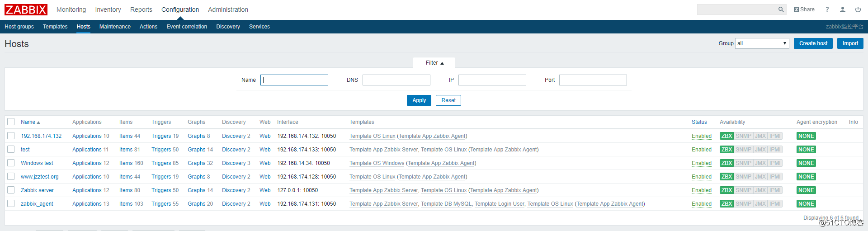Select checkbox for www.jzztest.org
This screenshot has width=868, height=231.
tap(11, 176)
